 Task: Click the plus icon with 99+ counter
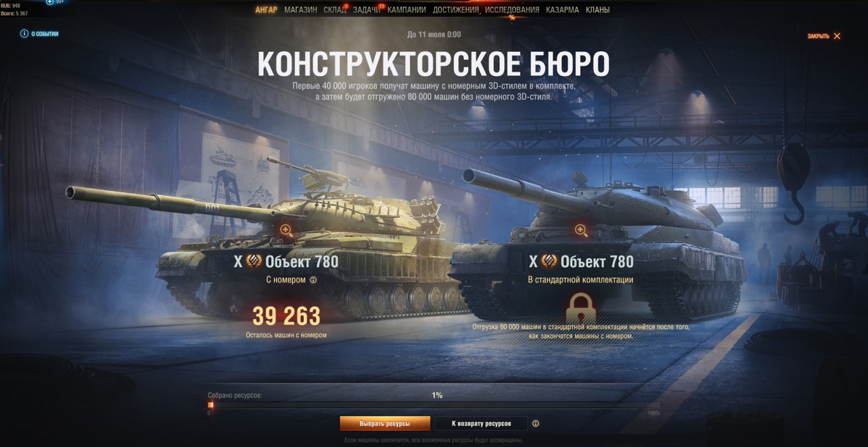pyautogui.click(x=50, y=2)
